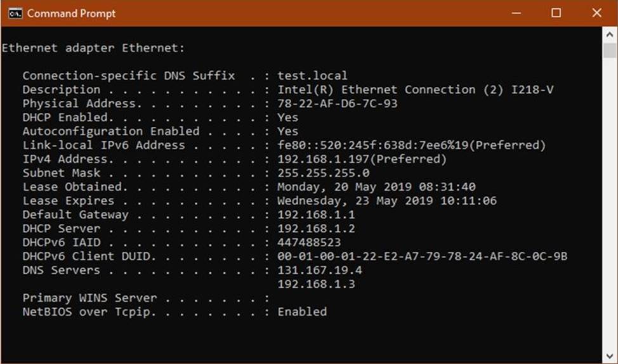The height and width of the screenshot is (364, 618).
Task: Close the Command Prompt window
Action: pos(596,13)
